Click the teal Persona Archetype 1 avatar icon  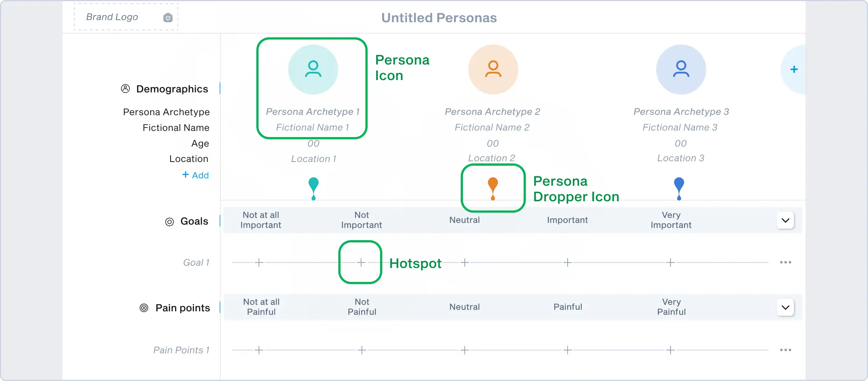pyautogui.click(x=313, y=69)
